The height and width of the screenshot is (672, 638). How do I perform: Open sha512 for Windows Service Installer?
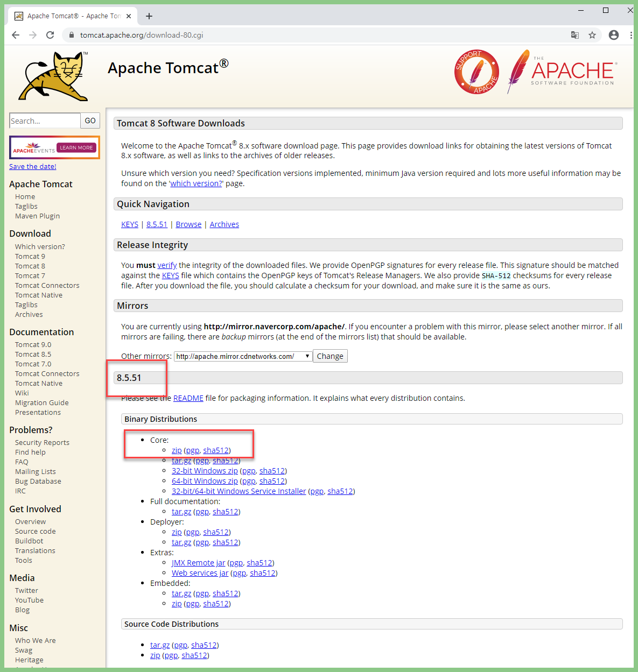[340, 491]
